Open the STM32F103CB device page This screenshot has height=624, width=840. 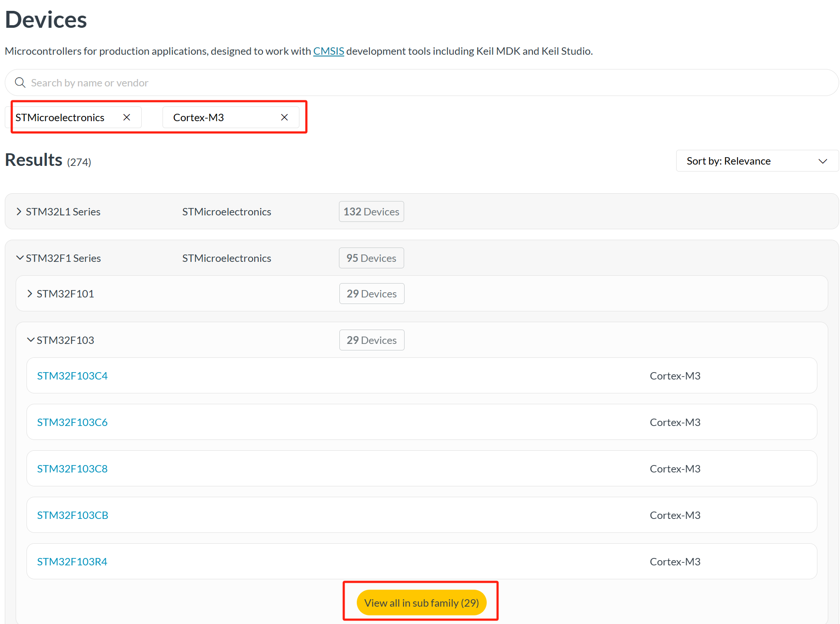[73, 515]
